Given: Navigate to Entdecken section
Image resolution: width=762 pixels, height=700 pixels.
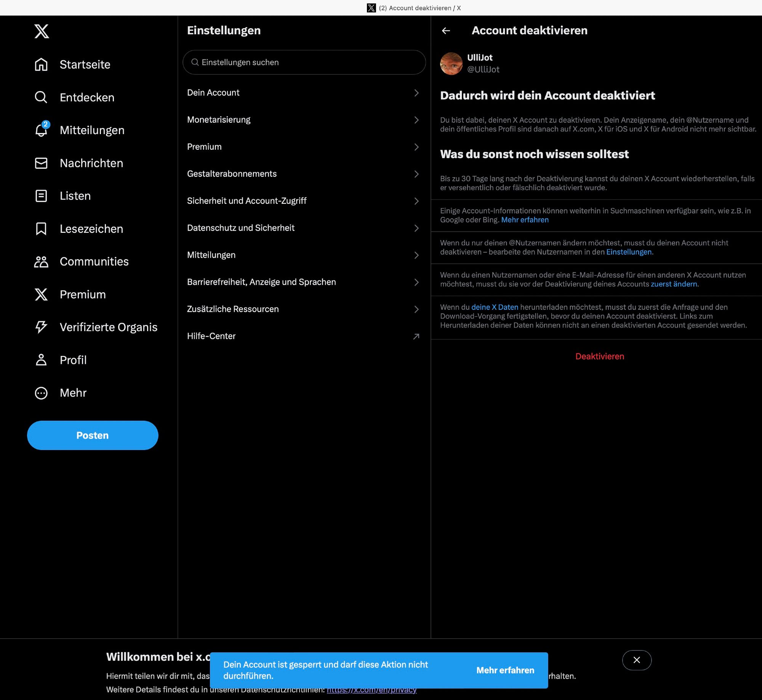Looking at the screenshot, I should 87,97.
